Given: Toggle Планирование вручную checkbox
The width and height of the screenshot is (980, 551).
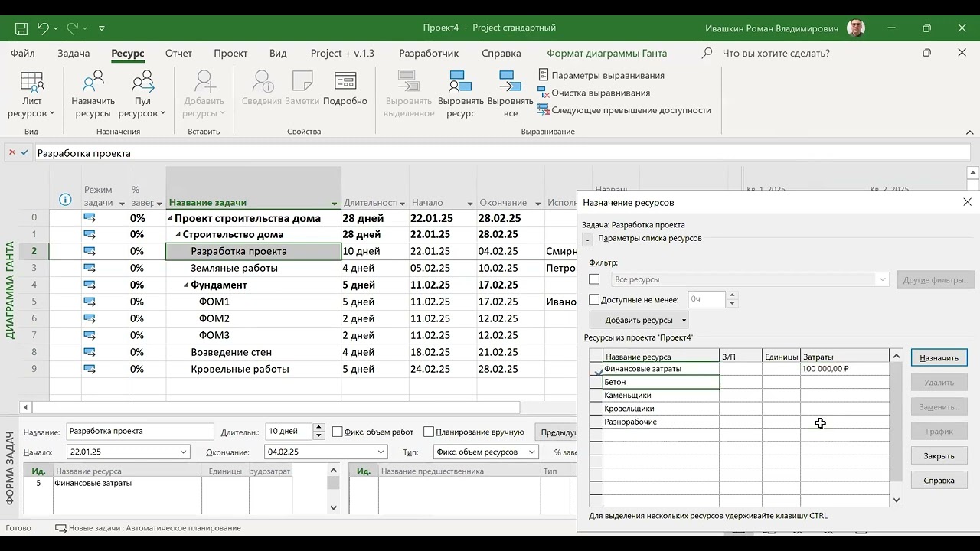Looking at the screenshot, I should [429, 432].
